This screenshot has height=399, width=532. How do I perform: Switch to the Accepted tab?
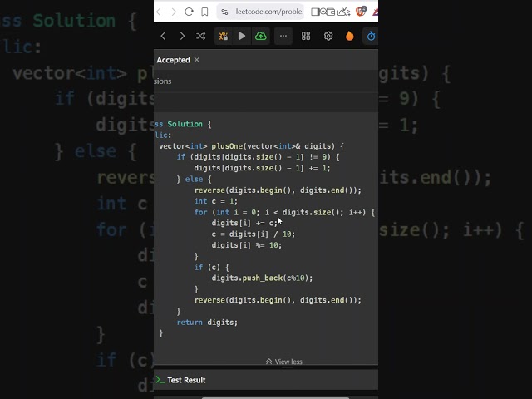click(174, 60)
